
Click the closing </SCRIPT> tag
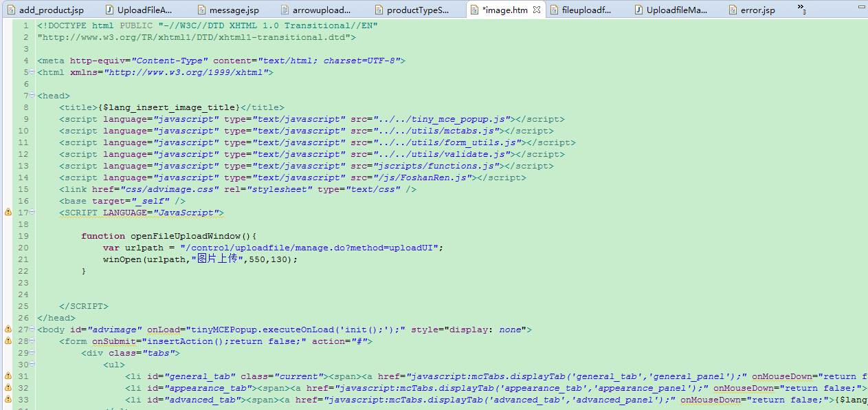click(x=84, y=306)
